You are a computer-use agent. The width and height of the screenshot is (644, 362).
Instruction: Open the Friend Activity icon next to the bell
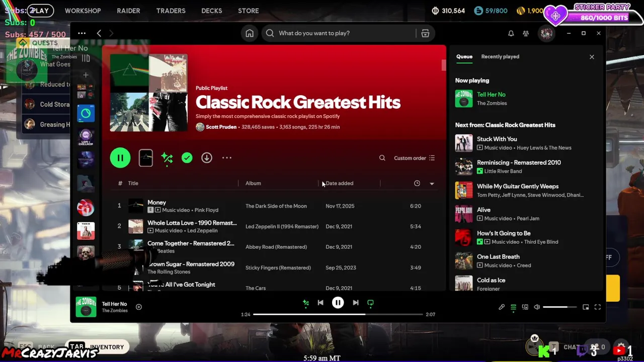click(526, 33)
